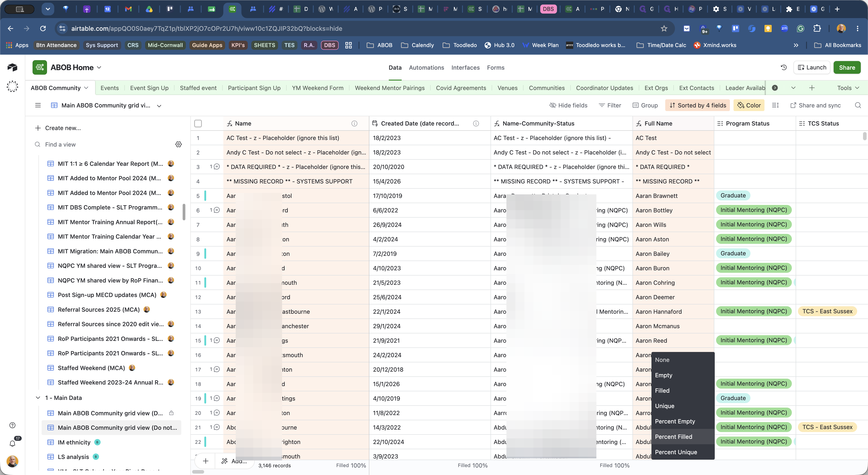
Task: Click the views sidebar vertical scrollbar handle
Action: 184,212
